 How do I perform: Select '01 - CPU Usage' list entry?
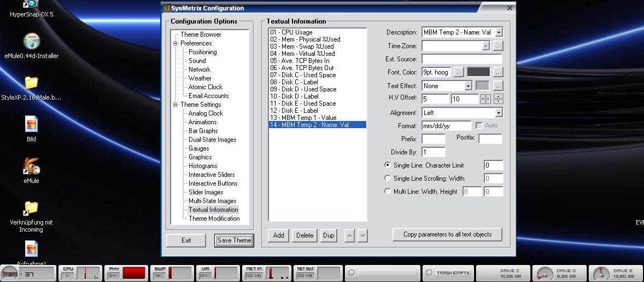click(x=318, y=32)
